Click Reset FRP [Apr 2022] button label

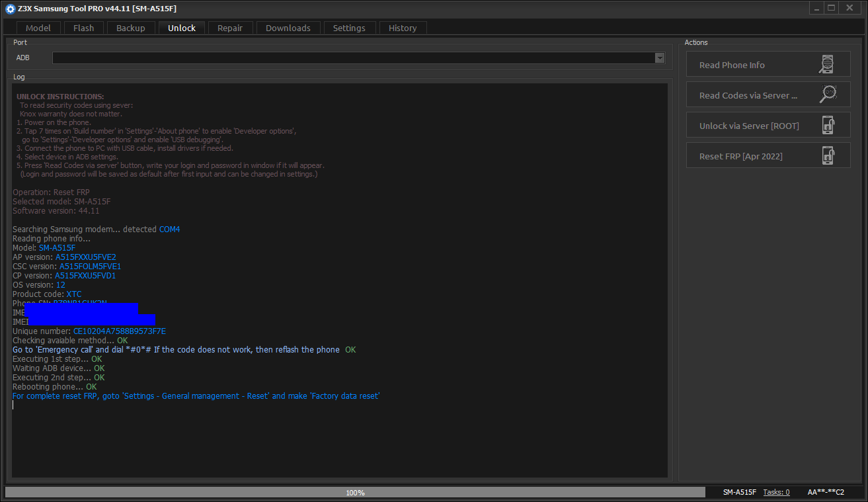pyautogui.click(x=740, y=156)
